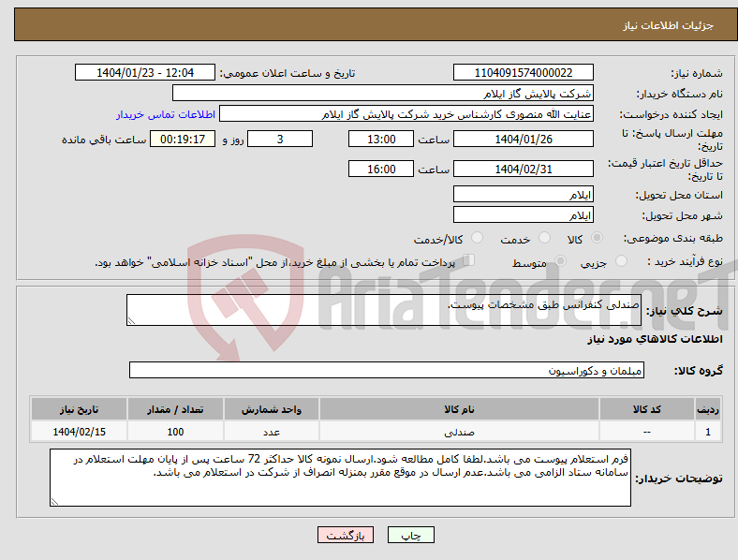Click the request creator field عنایت الله منصوری

coord(406,114)
